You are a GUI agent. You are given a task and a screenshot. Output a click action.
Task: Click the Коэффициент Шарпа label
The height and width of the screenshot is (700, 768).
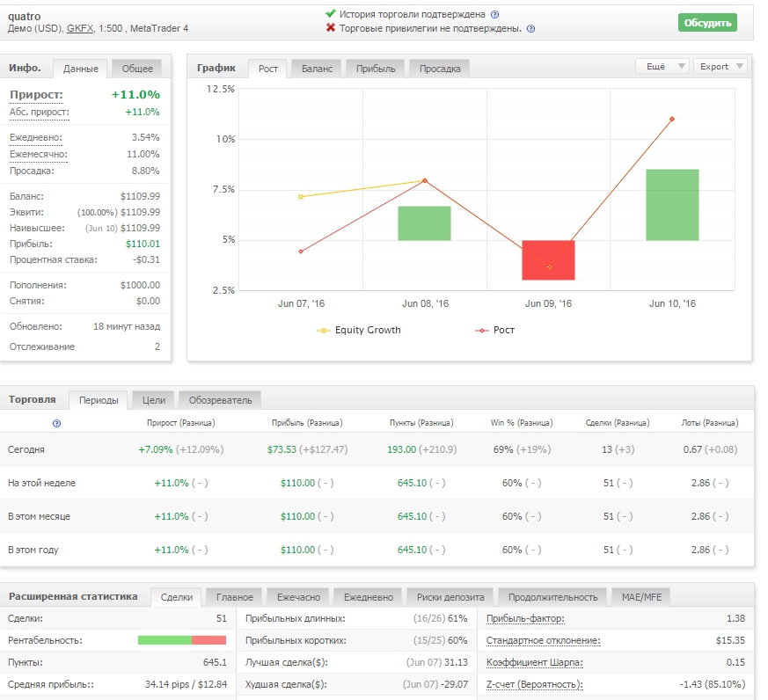click(x=534, y=663)
